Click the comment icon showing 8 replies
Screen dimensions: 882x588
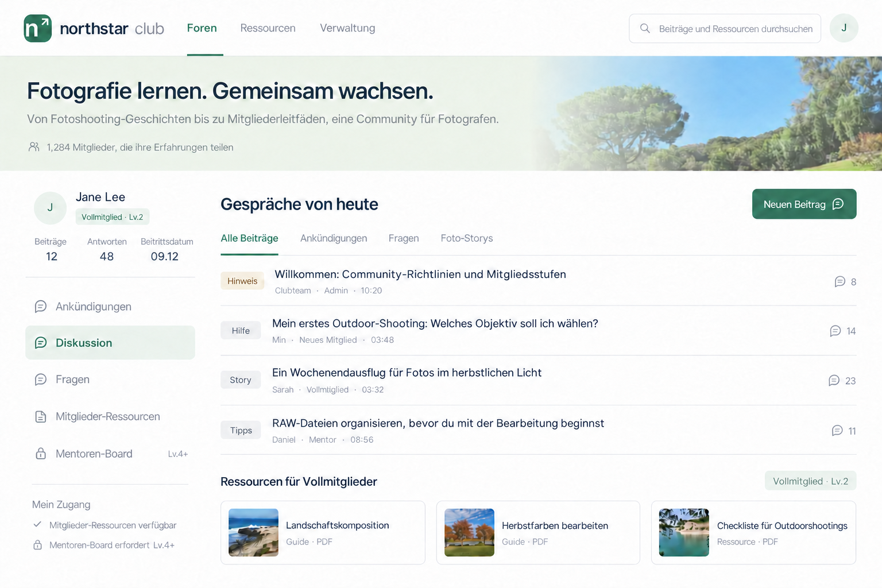pos(840,281)
